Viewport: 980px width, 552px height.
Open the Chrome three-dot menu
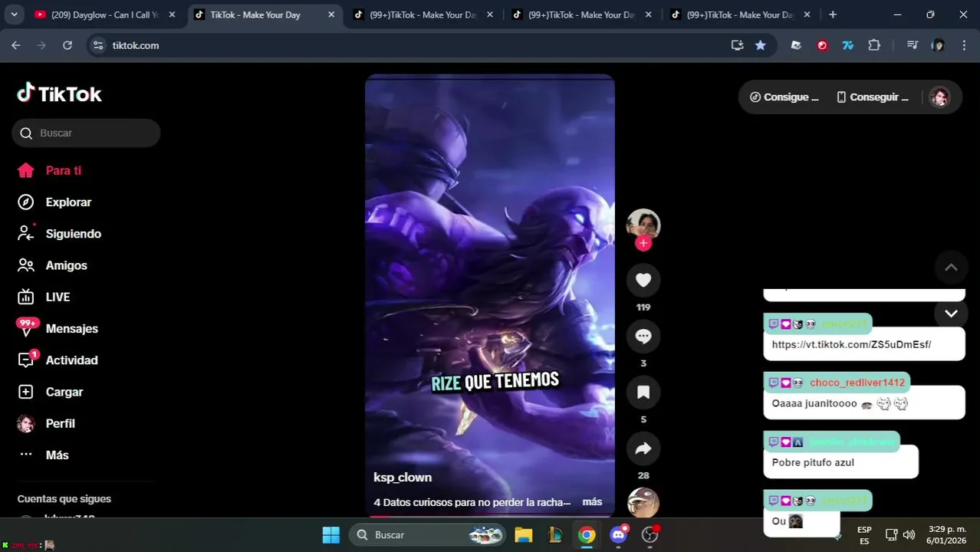[x=964, y=45]
